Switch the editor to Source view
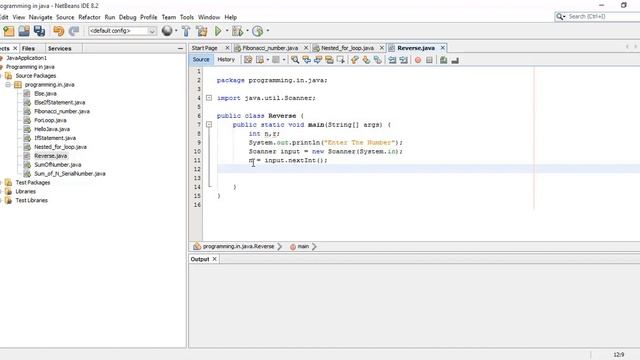The width and height of the screenshot is (640, 360). click(201, 60)
